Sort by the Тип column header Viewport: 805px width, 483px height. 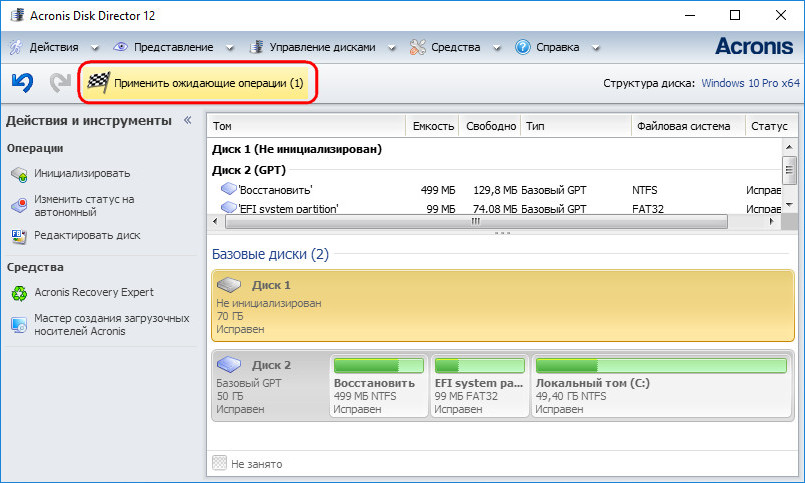(x=576, y=126)
